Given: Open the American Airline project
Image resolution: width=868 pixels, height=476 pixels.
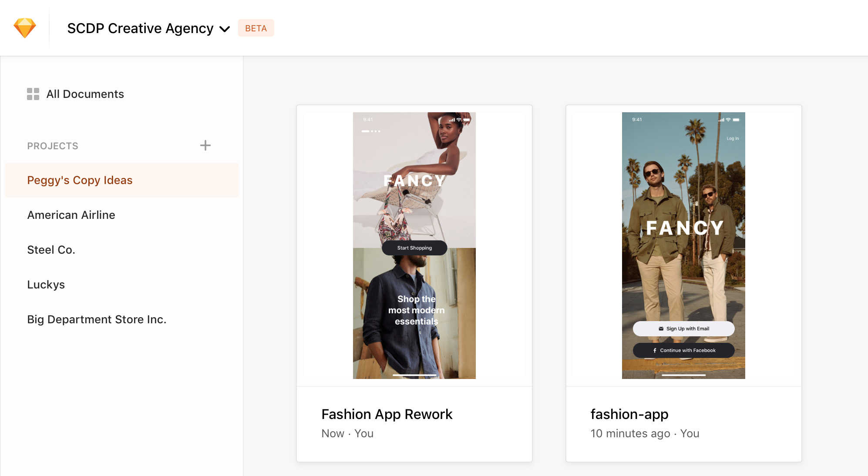Looking at the screenshot, I should (71, 215).
